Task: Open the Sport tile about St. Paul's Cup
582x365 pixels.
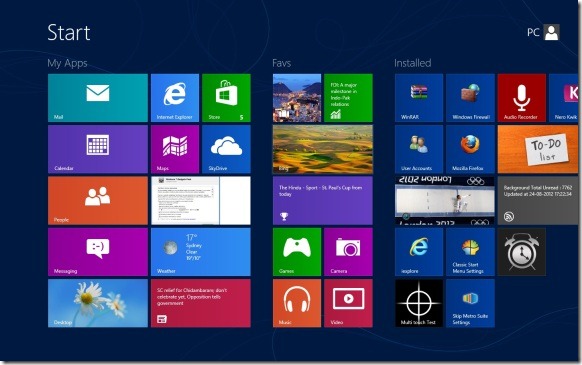Action: tap(323, 201)
